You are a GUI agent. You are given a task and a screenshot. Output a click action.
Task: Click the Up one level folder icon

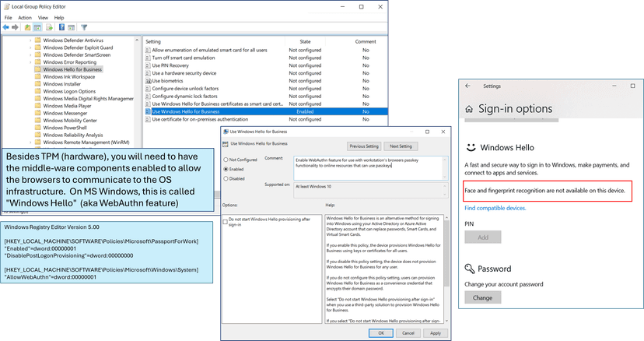27,26
